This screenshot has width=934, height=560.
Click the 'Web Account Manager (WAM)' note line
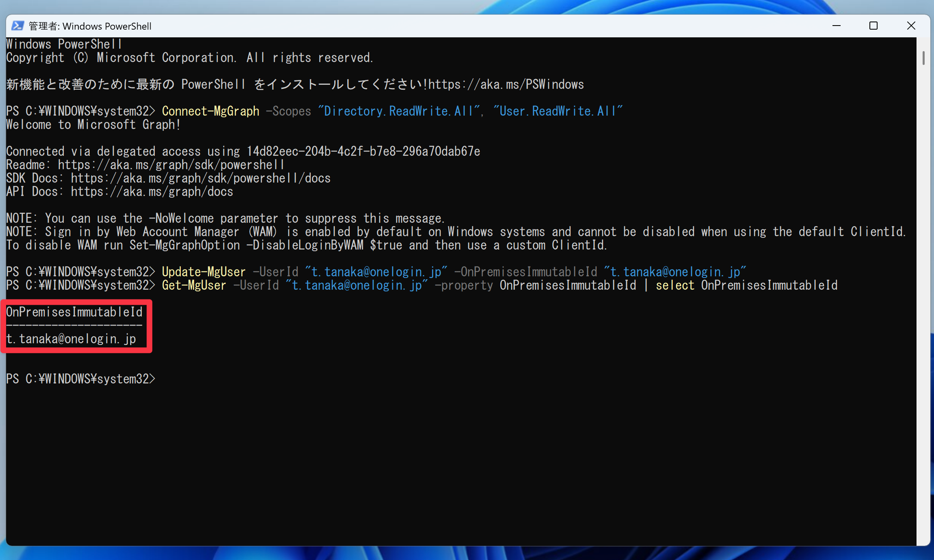(x=456, y=232)
